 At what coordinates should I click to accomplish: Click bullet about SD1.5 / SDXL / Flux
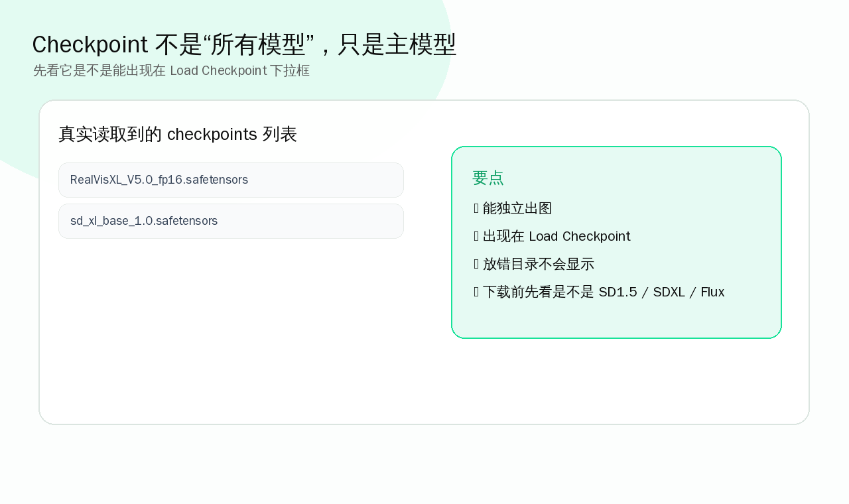click(599, 292)
